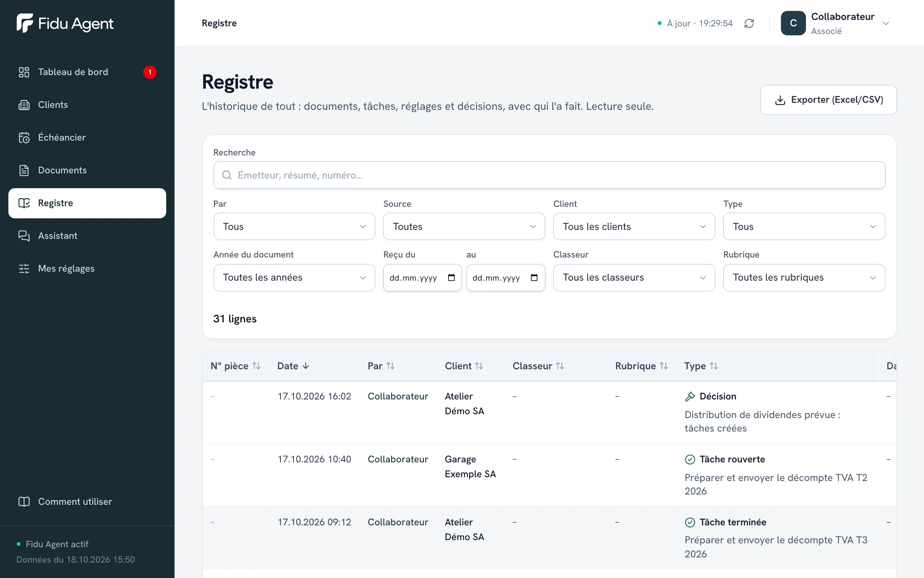The width and height of the screenshot is (924, 578).
Task: Click the Registre book icon in sidebar
Action: pyautogui.click(x=24, y=203)
